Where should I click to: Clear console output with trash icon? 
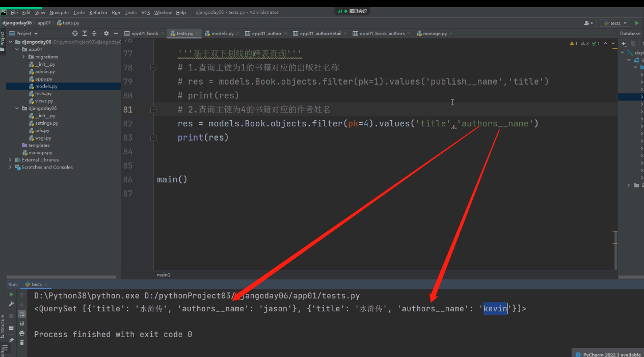pos(22,342)
